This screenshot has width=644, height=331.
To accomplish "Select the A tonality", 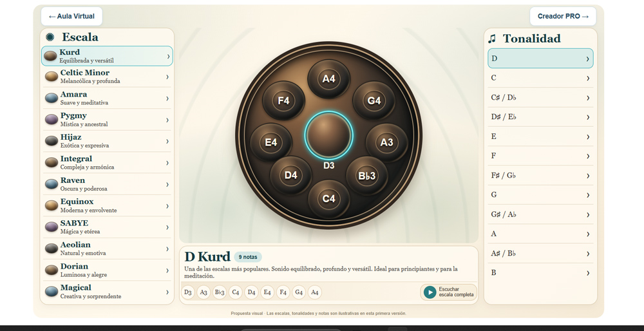I will point(540,234).
